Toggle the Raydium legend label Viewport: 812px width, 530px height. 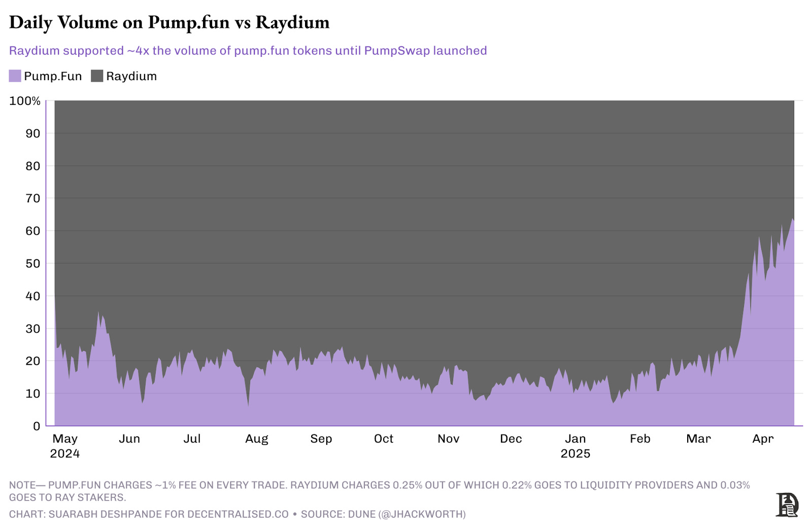click(x=131, y=76)
